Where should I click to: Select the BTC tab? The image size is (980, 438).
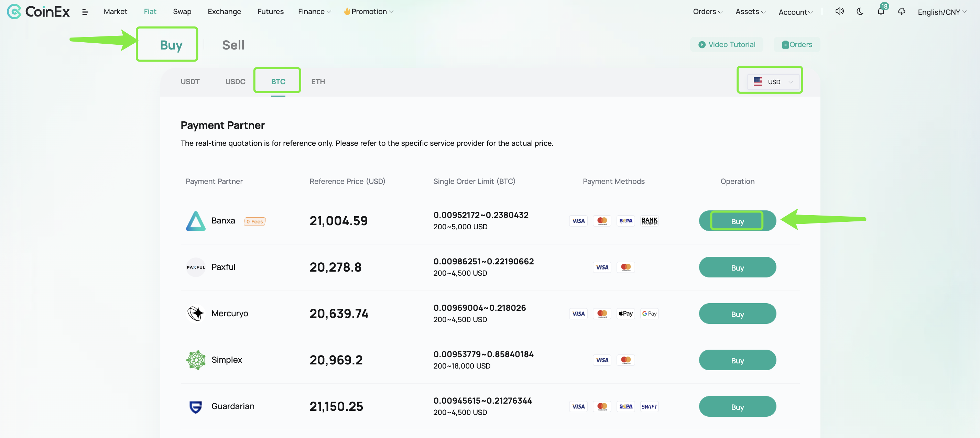click(x=278, y=80)
